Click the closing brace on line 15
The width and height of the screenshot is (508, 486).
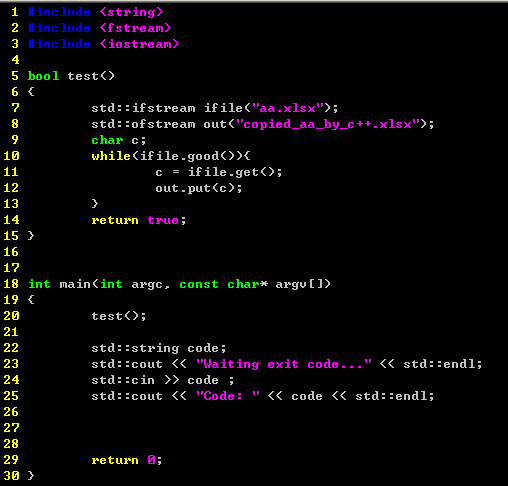(31, 235)
